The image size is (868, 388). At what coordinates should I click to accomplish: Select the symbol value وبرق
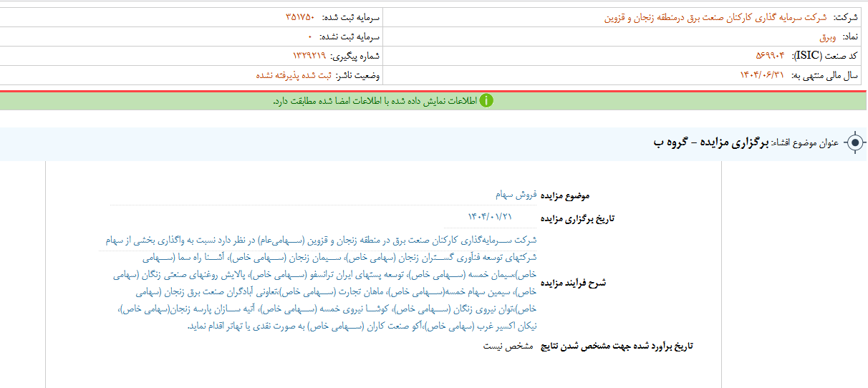click(828, 37)
